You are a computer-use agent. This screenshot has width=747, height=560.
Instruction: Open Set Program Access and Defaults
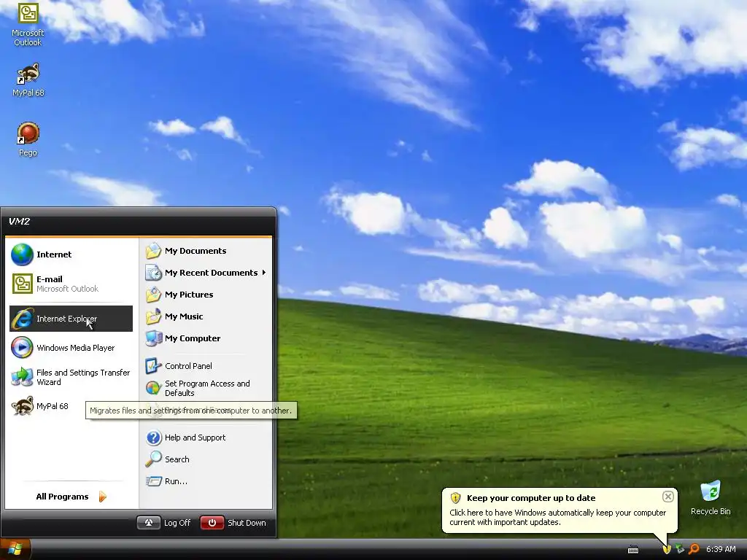pos(207,388)
